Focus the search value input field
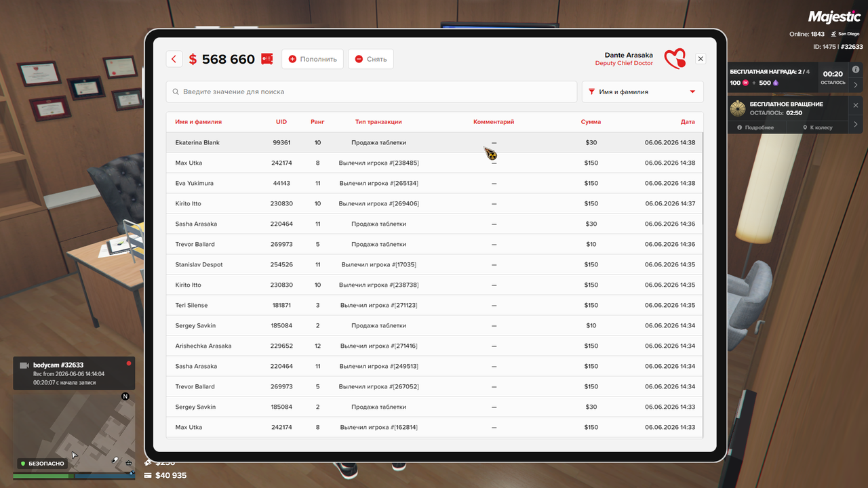The image size is (868, 488). (x=372, y=91)
